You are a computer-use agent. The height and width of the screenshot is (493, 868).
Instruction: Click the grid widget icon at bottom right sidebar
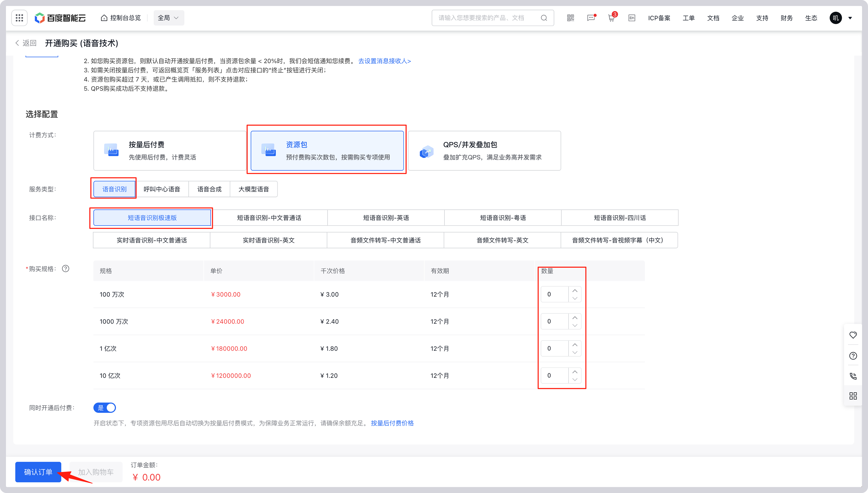coord(853,396)
